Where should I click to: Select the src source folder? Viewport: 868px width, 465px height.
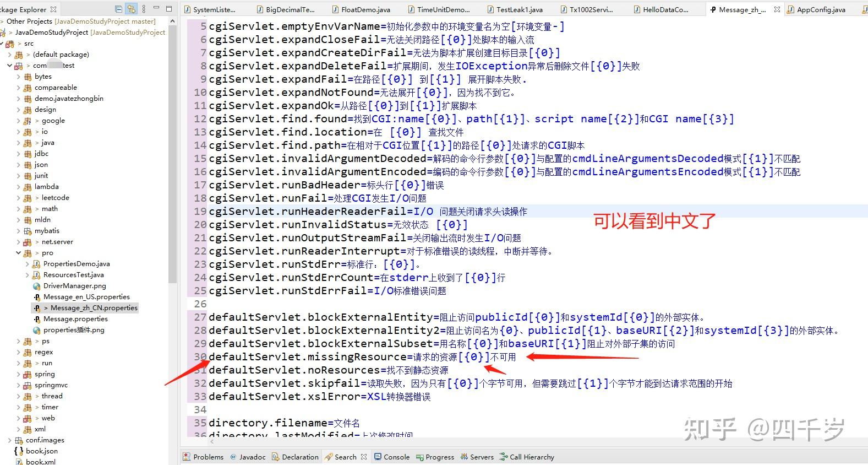29,44
